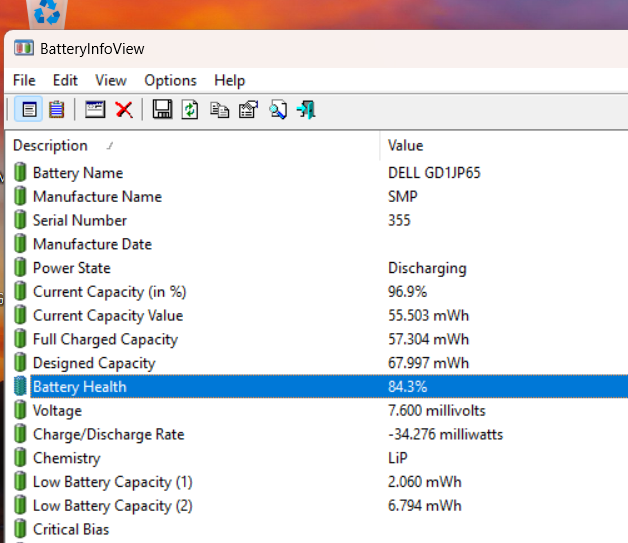The image size is (628, 543).
Task: Click the sort arrow in Description header
Action: click(x=110, y=146)
